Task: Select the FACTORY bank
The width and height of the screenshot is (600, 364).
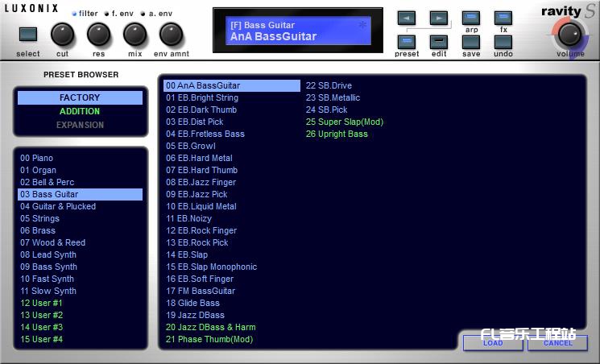Action: coord(80,97)
